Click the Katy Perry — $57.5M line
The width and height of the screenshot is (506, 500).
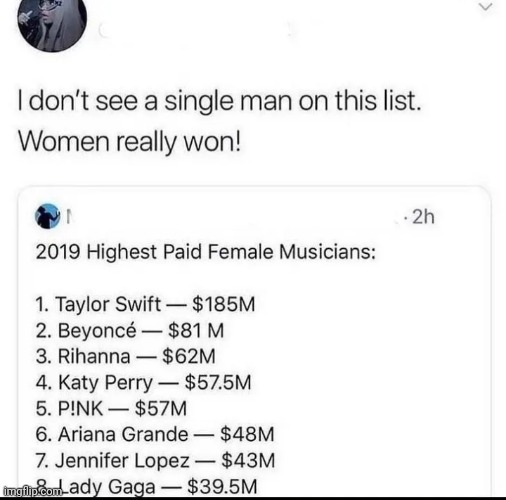[x=143, y=382]
